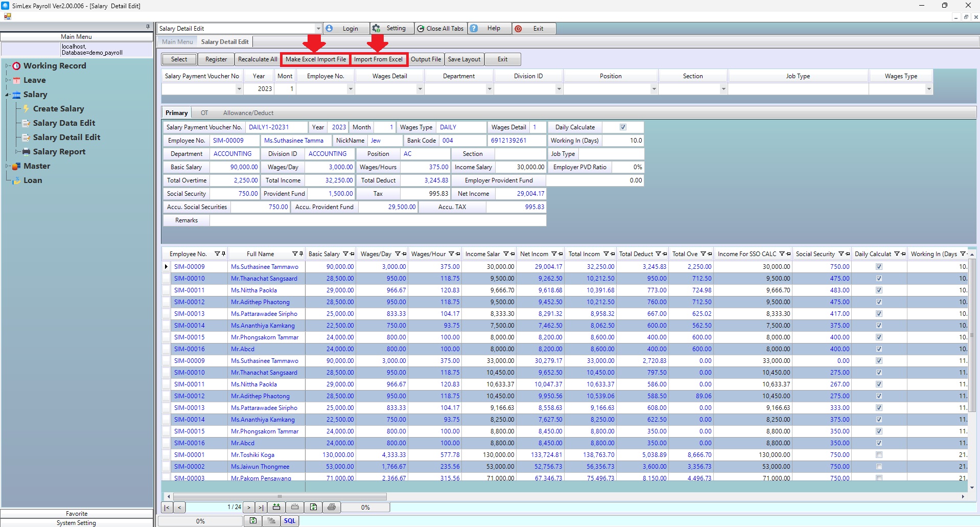Screen dimensions: 980x527
Task: Expand the Working Record tree node
Action: [7, 66]
